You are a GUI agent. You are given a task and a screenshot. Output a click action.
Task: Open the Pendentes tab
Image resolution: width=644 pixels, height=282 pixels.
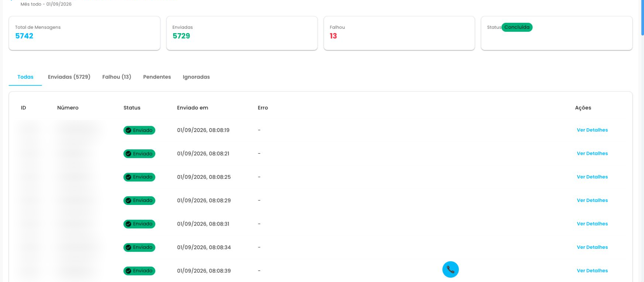[x=157, y=77]
